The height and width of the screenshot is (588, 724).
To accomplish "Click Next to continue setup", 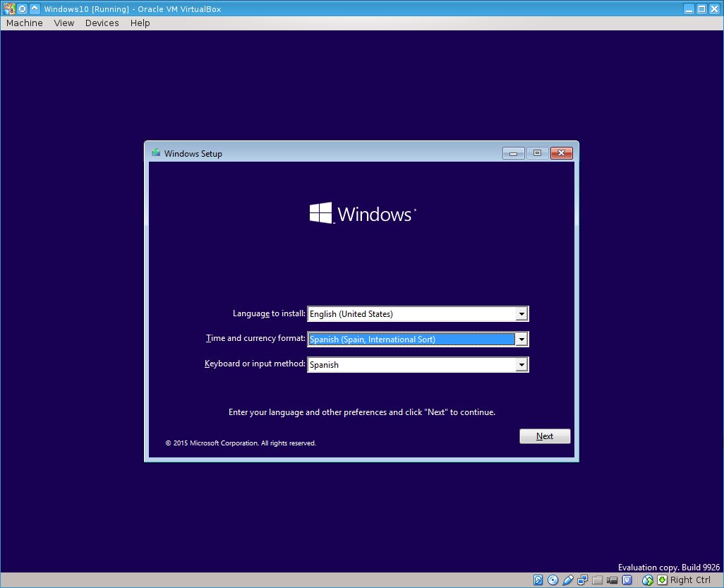I will (x=545, y=436).
